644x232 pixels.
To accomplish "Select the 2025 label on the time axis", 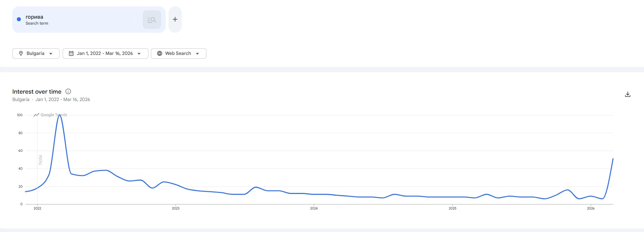I will coord(452,208).
